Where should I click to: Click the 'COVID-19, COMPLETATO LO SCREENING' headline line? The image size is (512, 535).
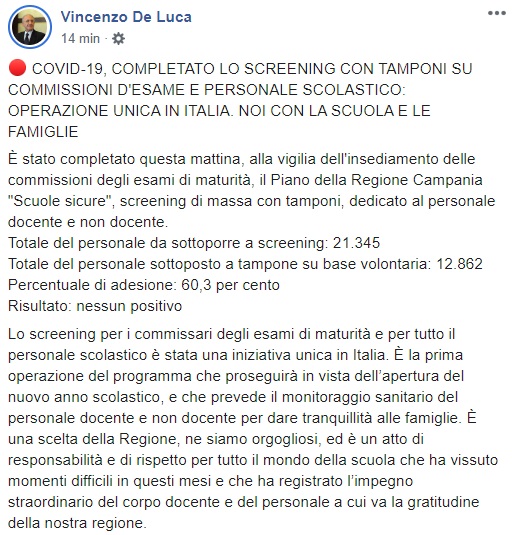[252, 69]
